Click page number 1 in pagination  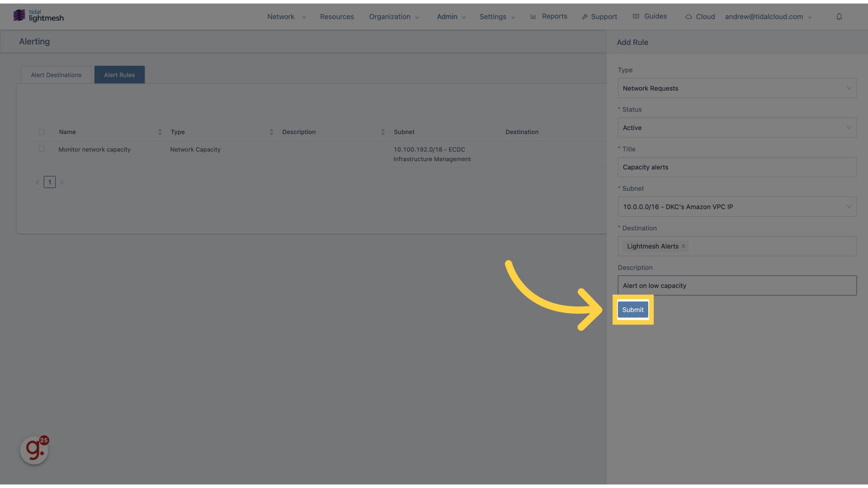click(50, 182)
